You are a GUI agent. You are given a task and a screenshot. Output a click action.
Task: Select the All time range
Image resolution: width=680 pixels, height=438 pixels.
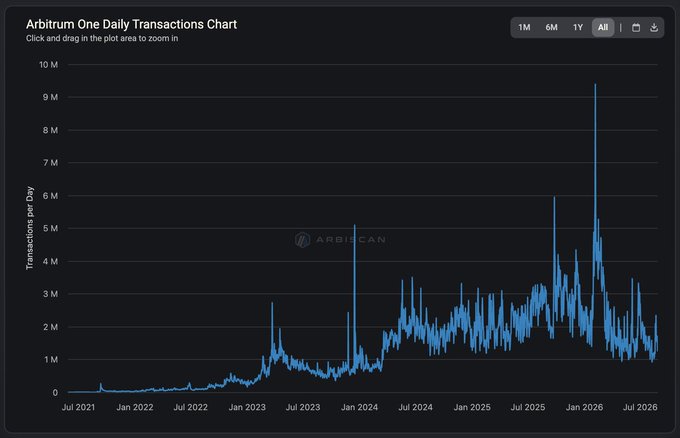pos(603,27)
